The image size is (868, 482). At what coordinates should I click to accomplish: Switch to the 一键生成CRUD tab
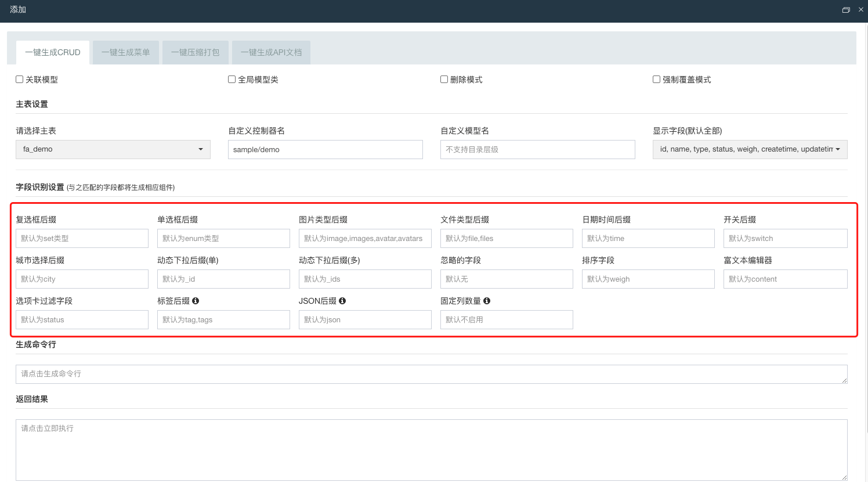[53, 52]
